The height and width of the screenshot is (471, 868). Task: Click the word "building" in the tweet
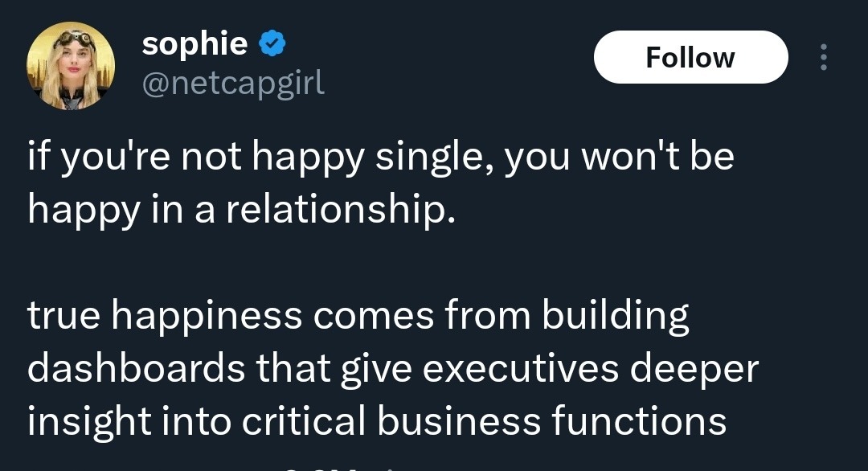[x=615, y=317]
